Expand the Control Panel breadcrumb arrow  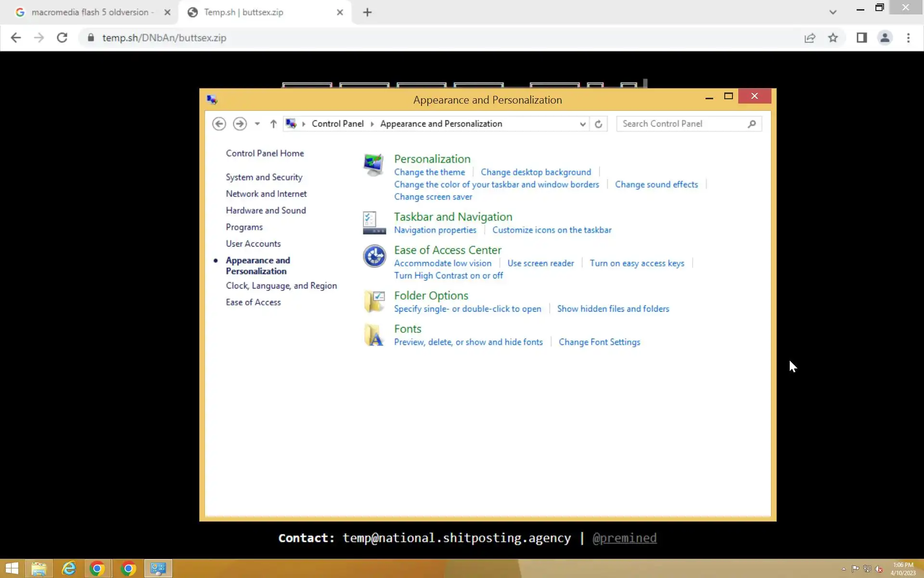tap(372, 124)
